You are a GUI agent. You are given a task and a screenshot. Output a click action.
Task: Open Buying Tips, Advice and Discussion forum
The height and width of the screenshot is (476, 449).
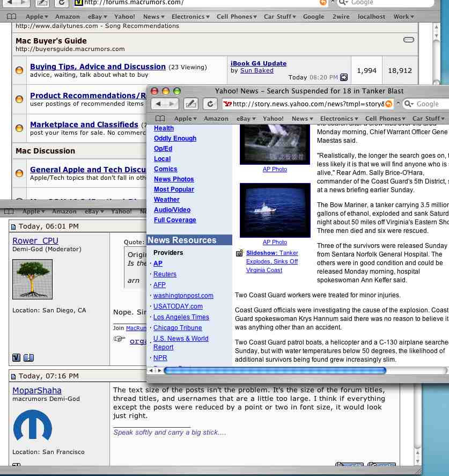pyautogui.click(x=98, y=67)
